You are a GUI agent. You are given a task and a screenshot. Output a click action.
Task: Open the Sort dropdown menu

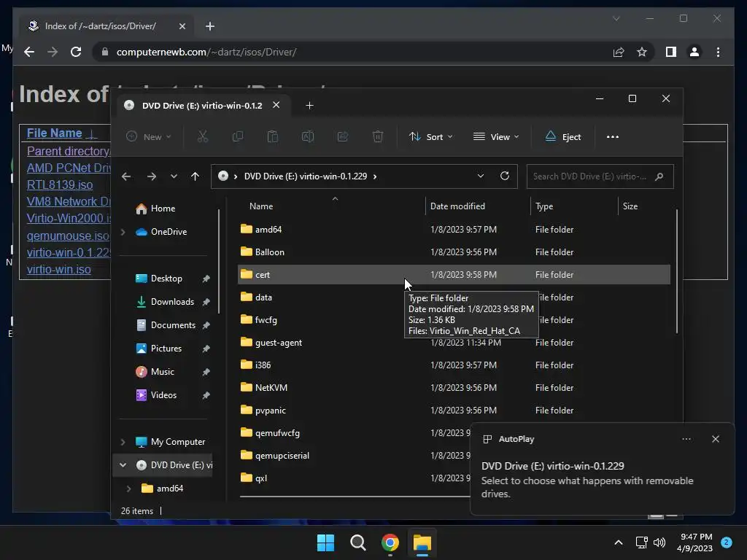430,136
